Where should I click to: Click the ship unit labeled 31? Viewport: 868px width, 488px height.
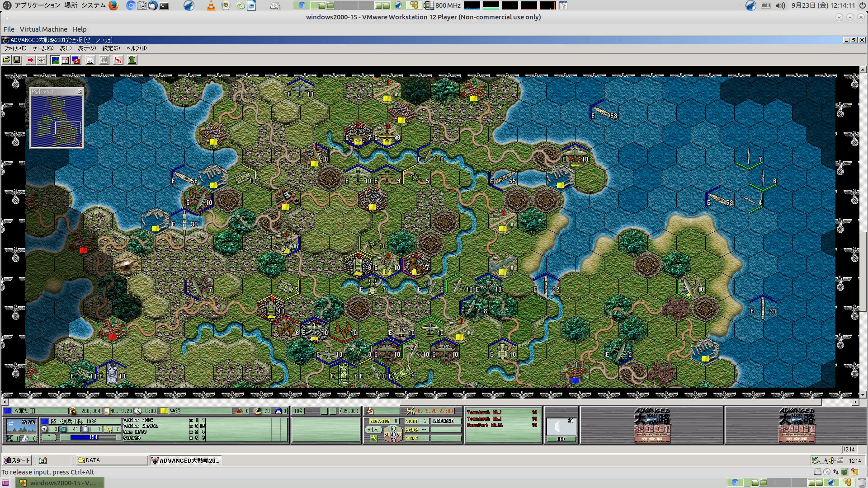tap(763, 307)
